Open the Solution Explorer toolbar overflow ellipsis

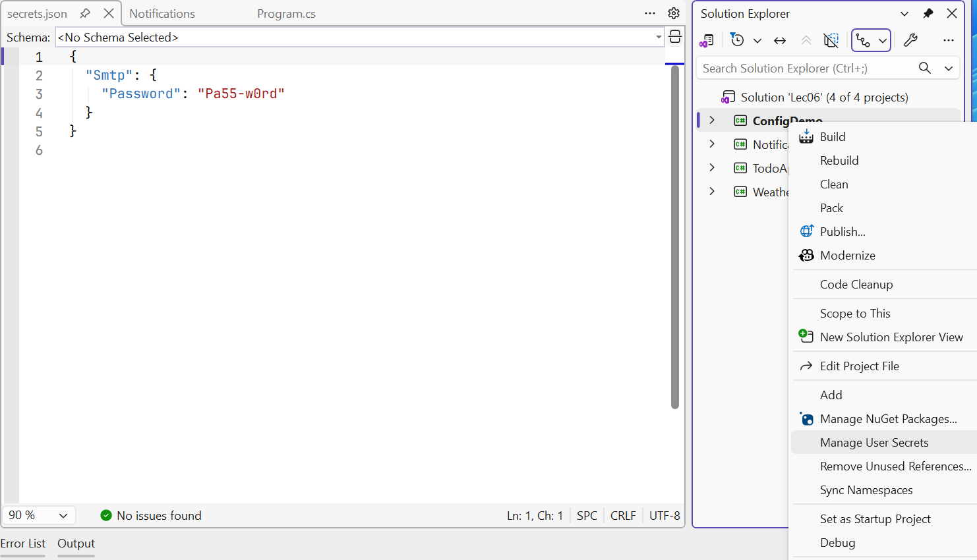[949, 40]
